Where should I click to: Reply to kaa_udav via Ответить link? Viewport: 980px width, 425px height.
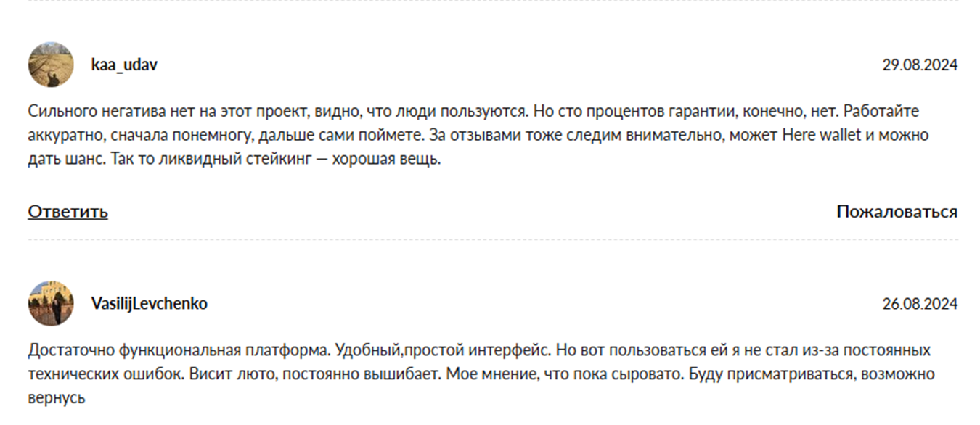point(68,212)
